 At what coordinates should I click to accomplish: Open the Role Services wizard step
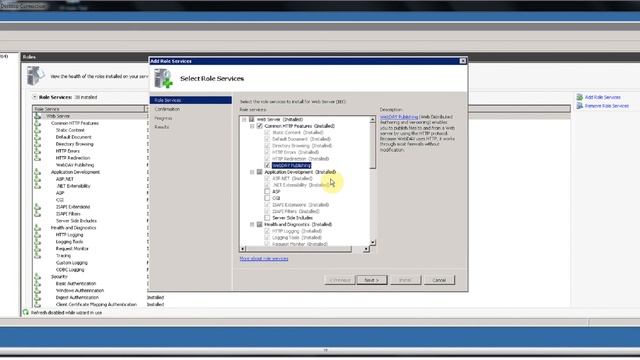(x=191, y=100)
